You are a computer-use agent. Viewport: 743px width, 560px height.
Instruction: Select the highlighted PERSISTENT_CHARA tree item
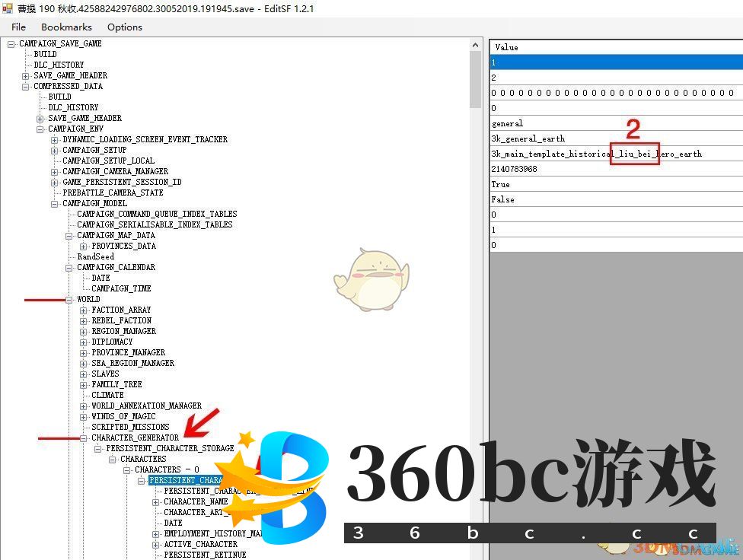click(x=186, y=480)
